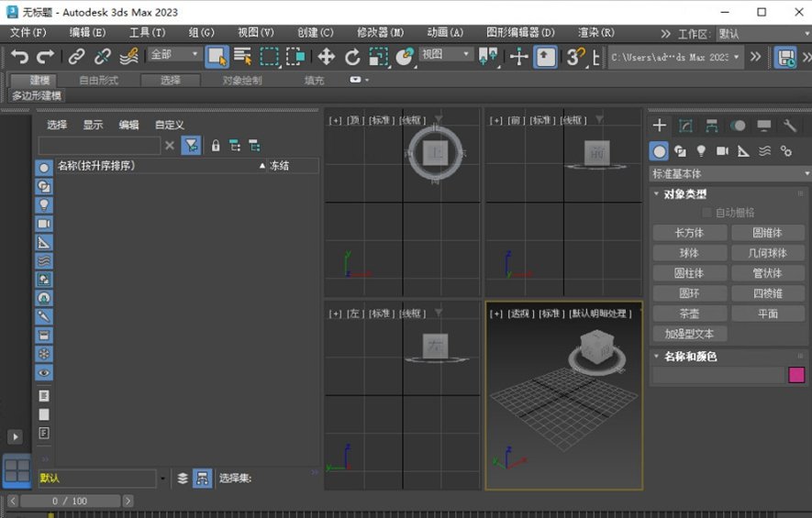Open the 标准基本体 primitives dropdown
812x518 pixels.
[729, 174]
